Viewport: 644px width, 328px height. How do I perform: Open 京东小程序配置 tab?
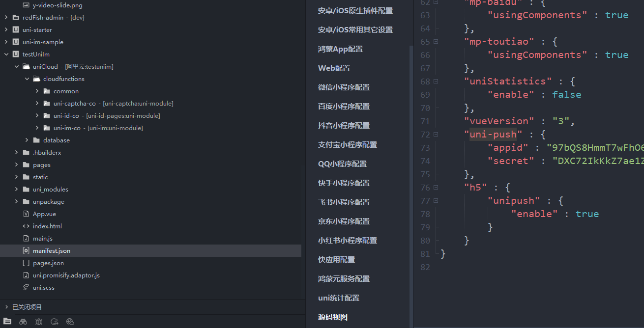344,221
